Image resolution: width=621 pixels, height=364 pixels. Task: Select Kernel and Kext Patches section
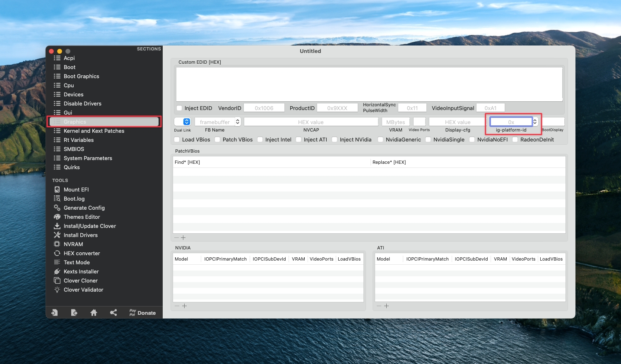tap(94, 131)
